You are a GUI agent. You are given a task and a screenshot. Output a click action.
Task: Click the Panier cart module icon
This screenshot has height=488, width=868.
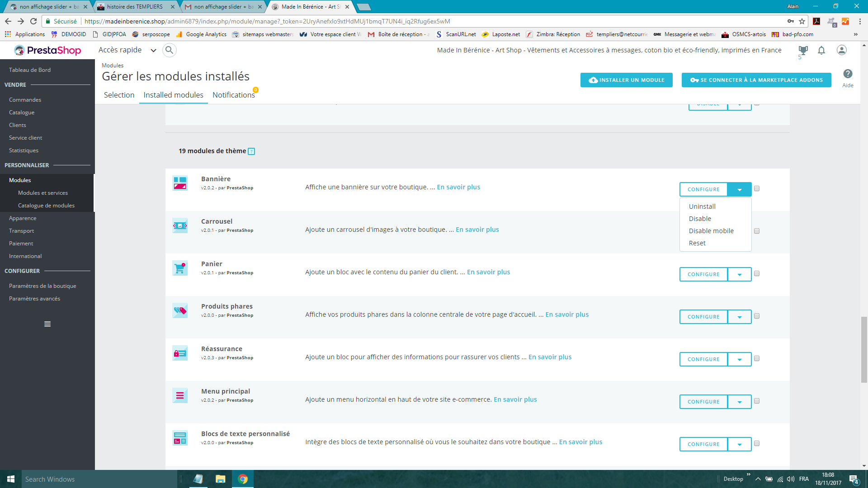click(180, 268)
